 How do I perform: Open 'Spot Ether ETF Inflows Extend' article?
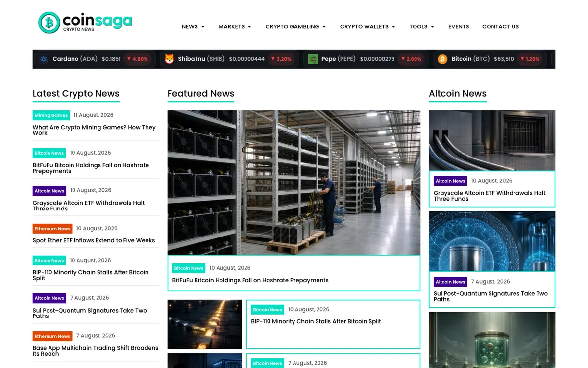pyautogui.click(x=94, y=240)
